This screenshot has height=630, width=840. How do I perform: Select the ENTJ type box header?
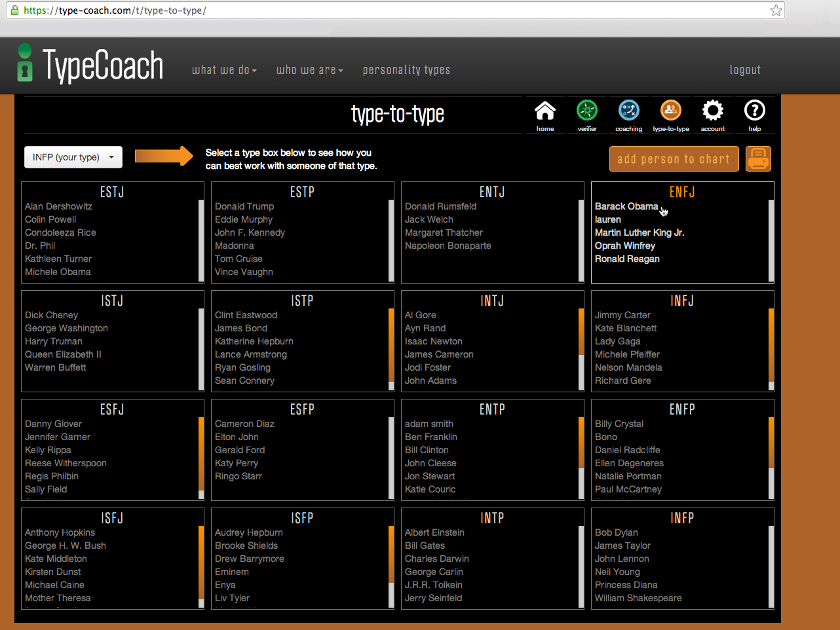492,192
